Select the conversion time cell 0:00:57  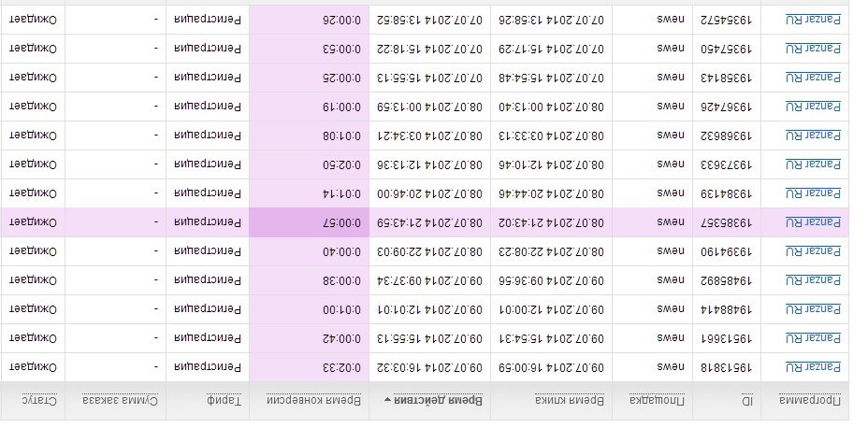(310, 222)
